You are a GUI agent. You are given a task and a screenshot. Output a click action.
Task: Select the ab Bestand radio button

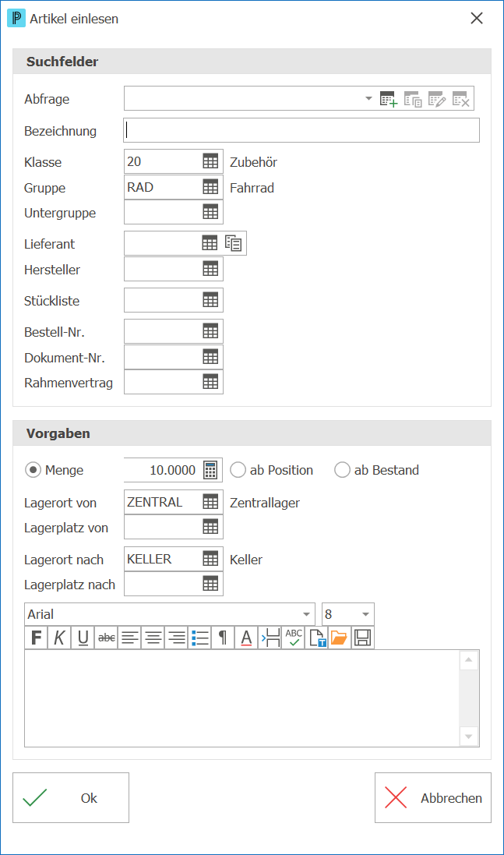click(x=342, y=469)
